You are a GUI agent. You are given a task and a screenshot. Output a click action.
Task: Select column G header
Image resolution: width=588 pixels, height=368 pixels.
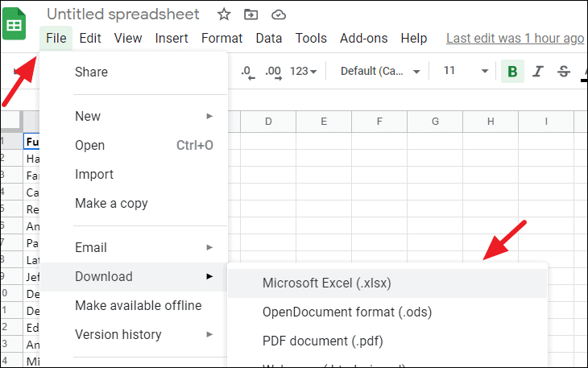point(434,122)
